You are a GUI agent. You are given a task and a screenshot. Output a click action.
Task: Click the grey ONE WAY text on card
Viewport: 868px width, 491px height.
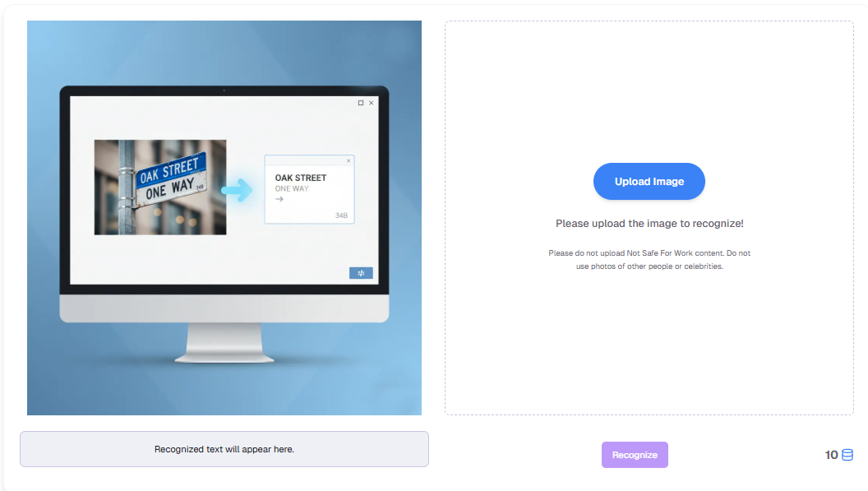click(x=292, y=189)
